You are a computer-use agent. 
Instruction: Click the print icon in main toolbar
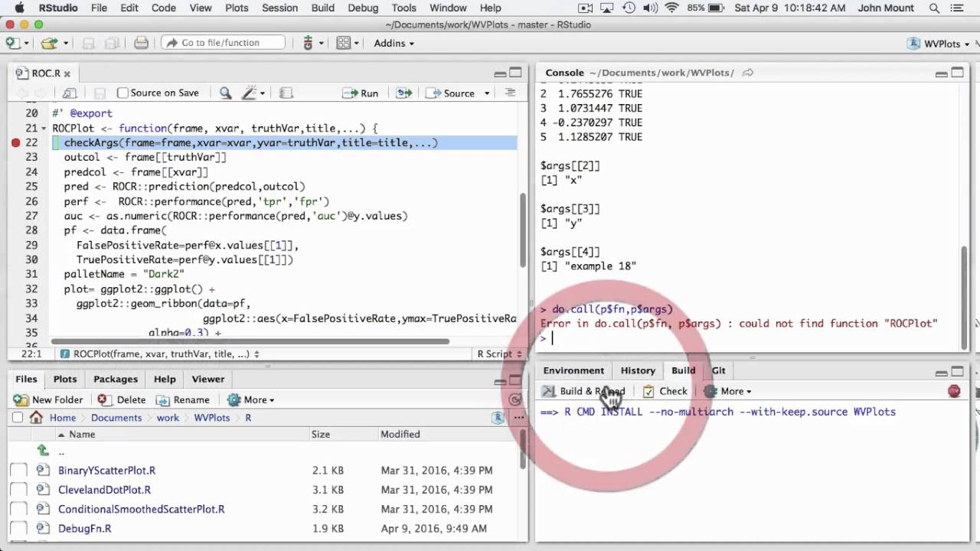141,43
